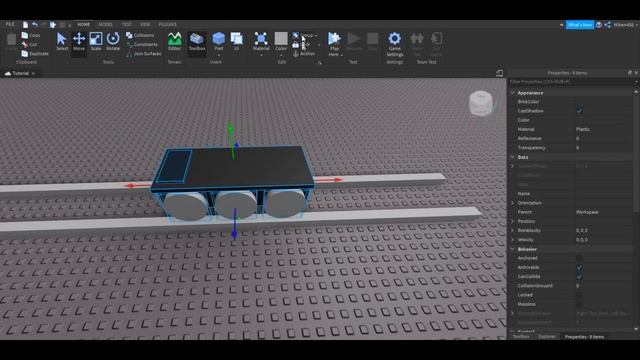Open the Terrain Editor
The width and height of the screenshot is (640, 360).
click(x=174, y=41)
